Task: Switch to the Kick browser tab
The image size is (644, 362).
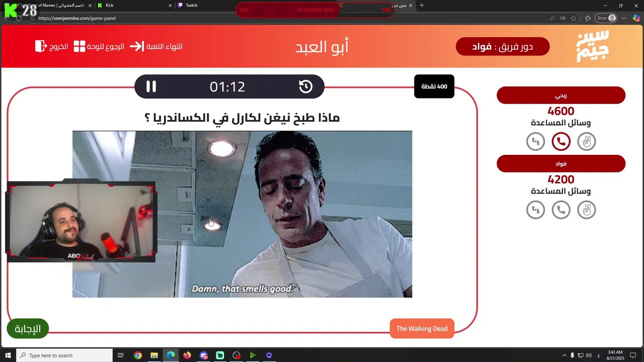Action: (134, 6)
